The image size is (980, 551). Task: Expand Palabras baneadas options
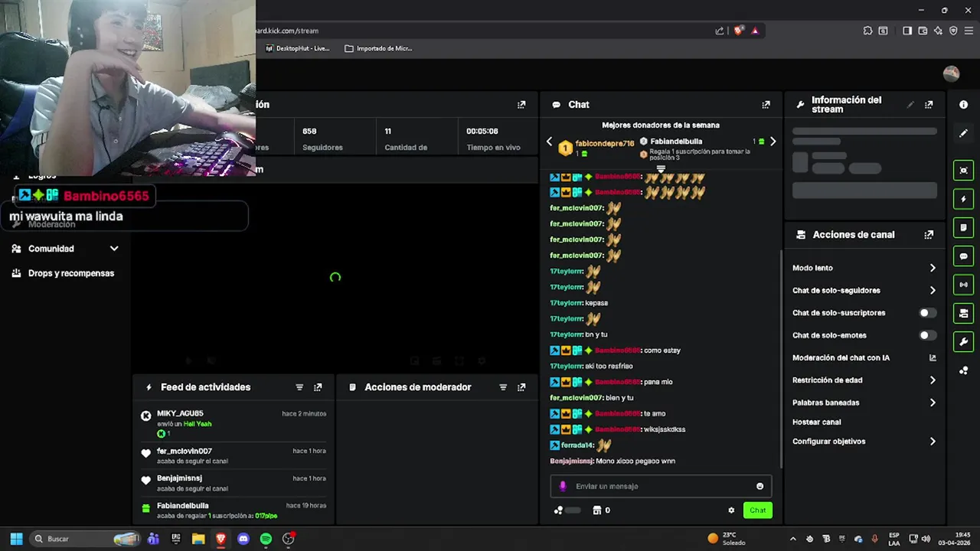coord(933,403)
